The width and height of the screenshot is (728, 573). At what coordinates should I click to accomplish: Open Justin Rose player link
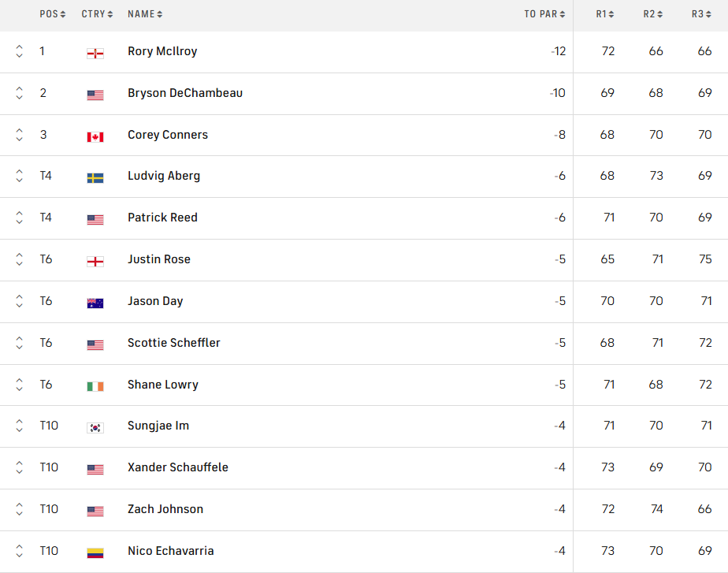(x=159, y=259)
